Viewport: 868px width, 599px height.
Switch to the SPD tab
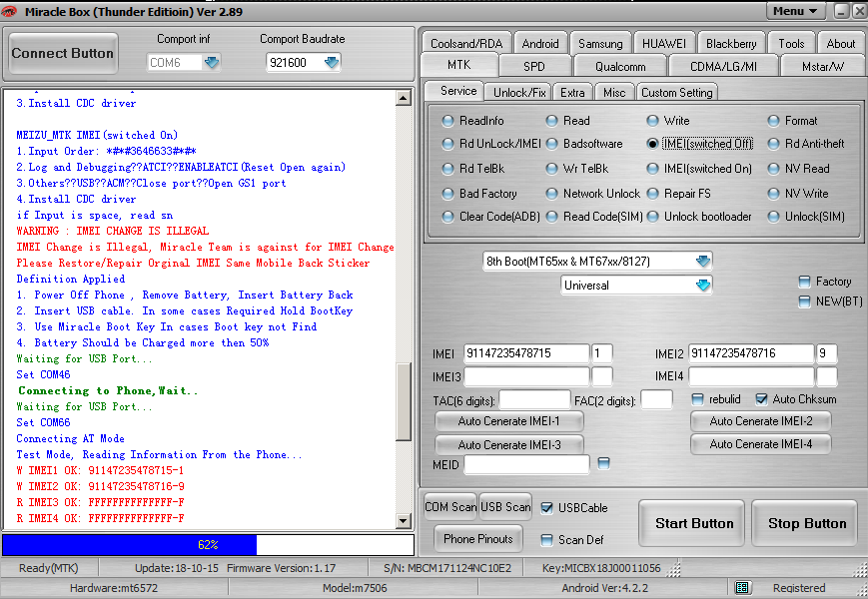pos(534,66)
